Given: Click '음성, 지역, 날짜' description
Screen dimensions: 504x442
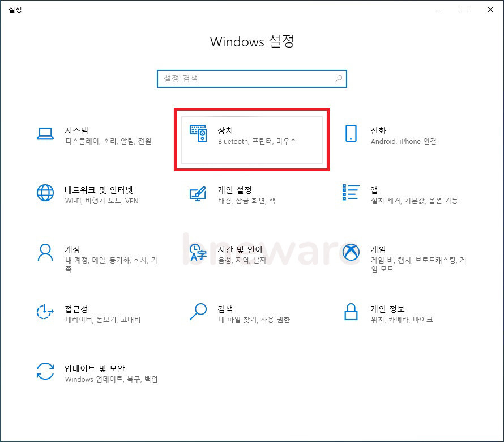Looking at the screenshot, I should [x=242, y=260].
